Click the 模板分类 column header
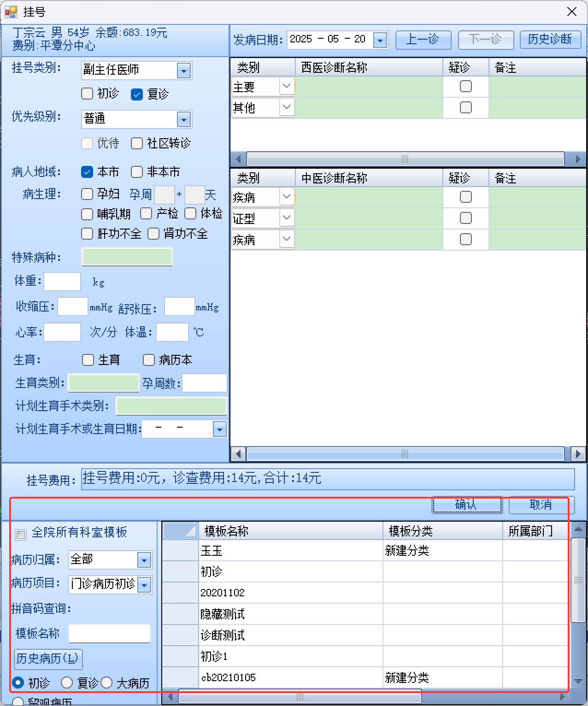Image resolution: width=588 pixels, height=706 pixels. pos(443,531)
